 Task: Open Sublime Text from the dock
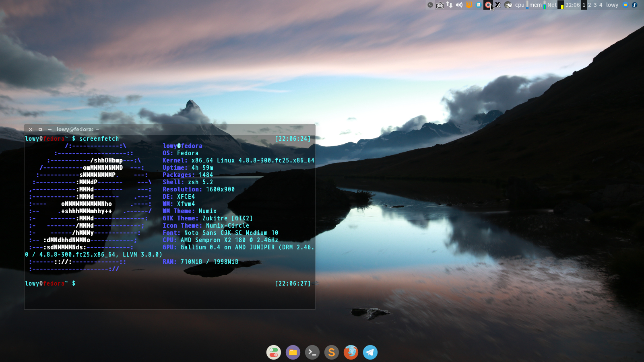[331, 352]
